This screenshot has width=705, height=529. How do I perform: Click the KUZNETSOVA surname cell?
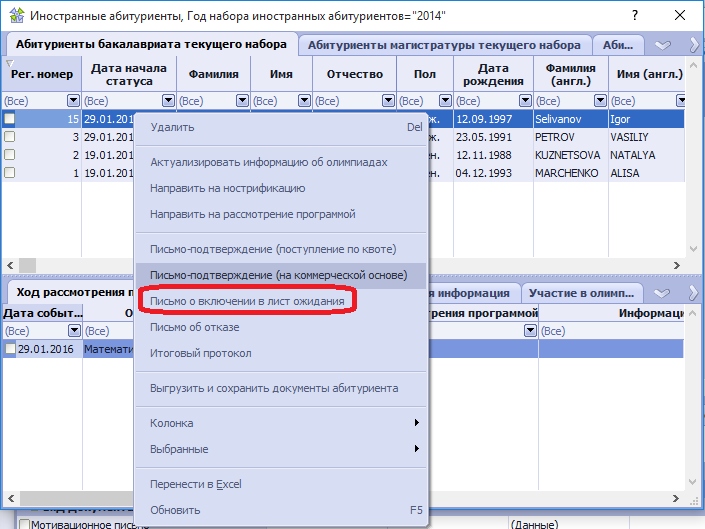click(x=571, y=155)
